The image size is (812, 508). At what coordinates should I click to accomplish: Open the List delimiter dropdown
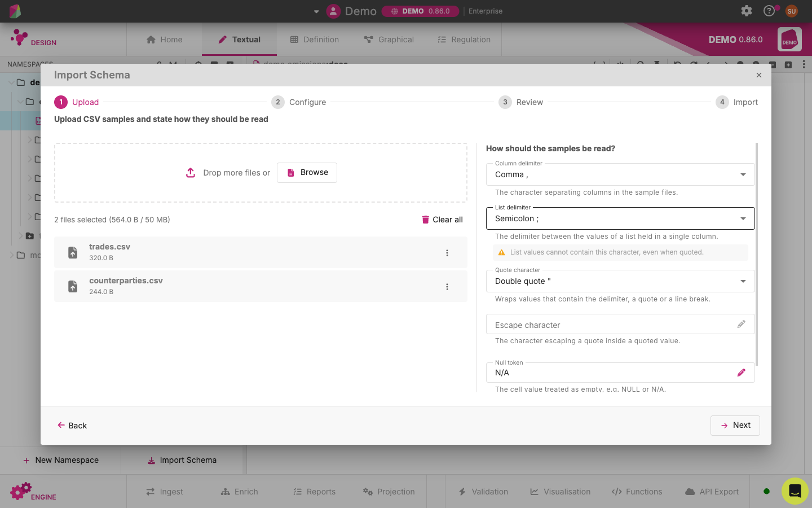(x=620, y=218)
